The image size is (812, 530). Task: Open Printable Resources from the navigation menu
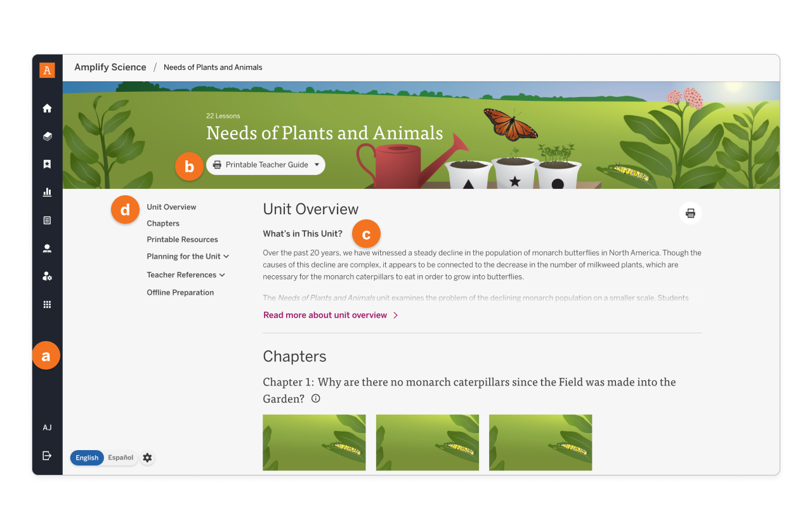tap(182, 239)
